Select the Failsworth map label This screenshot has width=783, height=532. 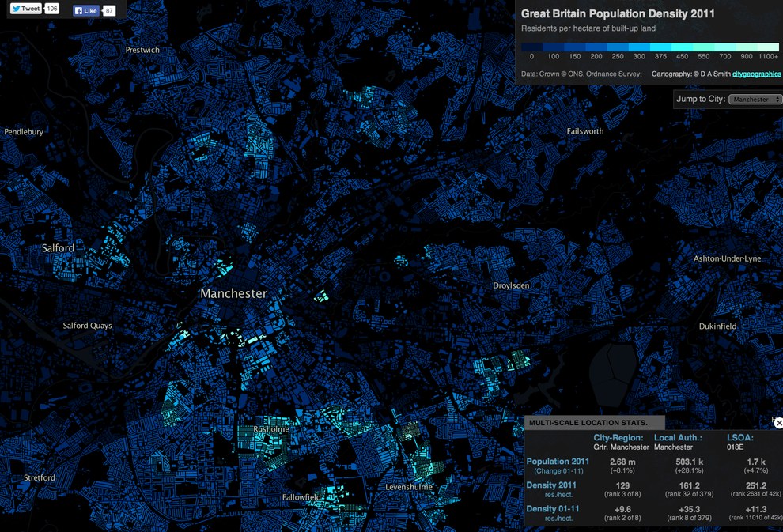584,131
